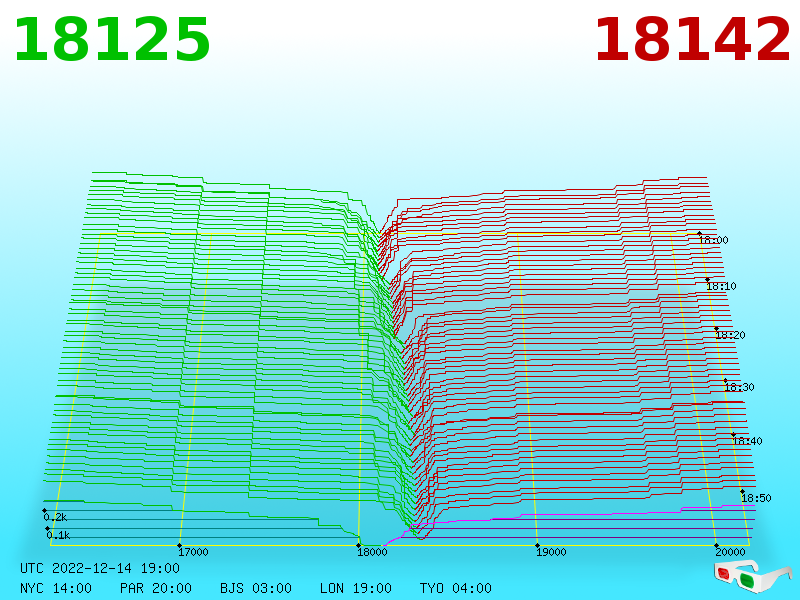This screenshot has width=800, height=600.
Task: Click the 18:50 time axis marker
Action: tap(756, 498)
